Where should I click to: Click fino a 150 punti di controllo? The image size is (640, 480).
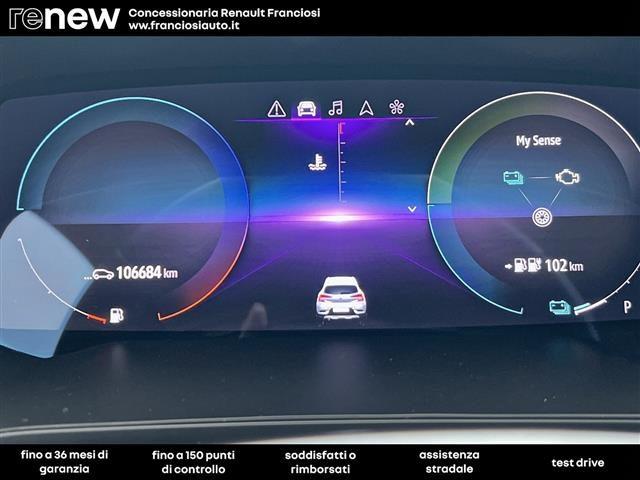point(193,462)
